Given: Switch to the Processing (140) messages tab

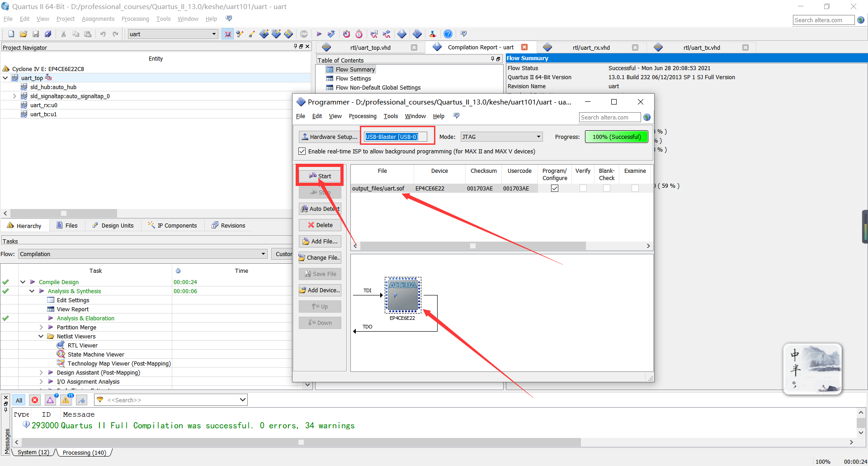Looking at the screenshot, I should click(x=84, y=452).
